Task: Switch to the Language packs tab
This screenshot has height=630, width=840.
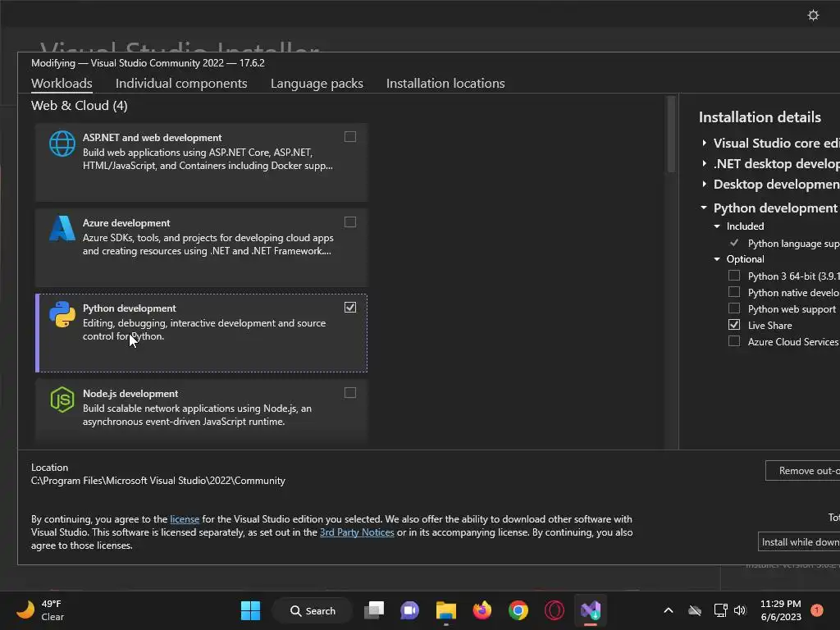Action: (x=317, y=84)
